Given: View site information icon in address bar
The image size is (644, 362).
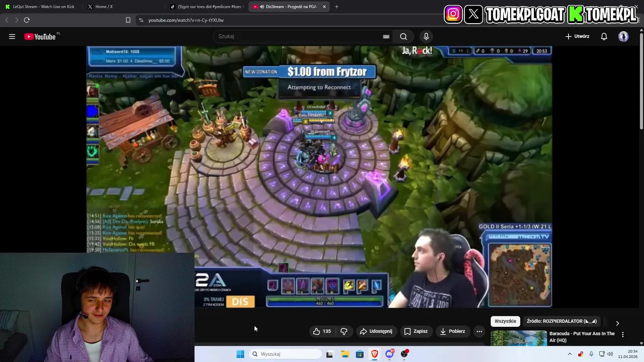Looking at the screenshot, I should pyautogui.click(x=141, y=20).
